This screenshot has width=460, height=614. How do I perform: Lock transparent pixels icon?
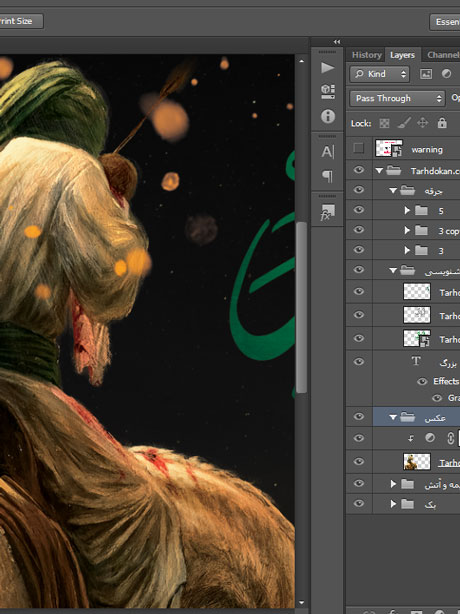[x=384, y=123]
